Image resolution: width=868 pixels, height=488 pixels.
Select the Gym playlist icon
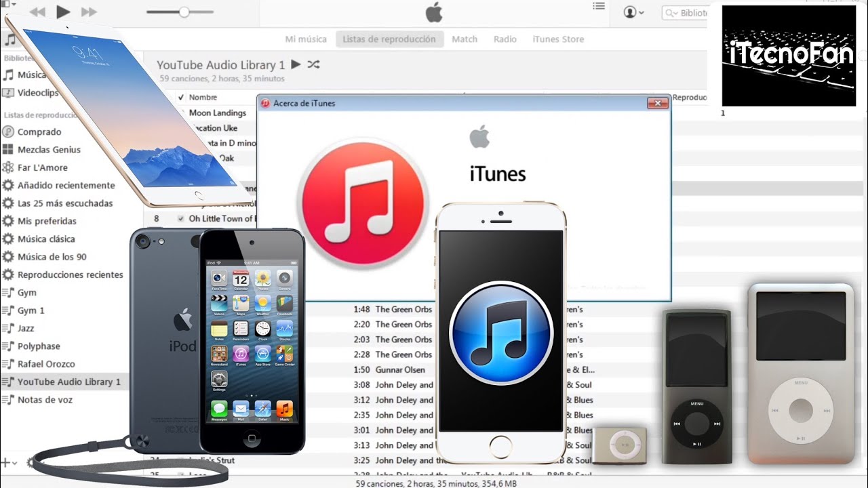tap(8, 293)
